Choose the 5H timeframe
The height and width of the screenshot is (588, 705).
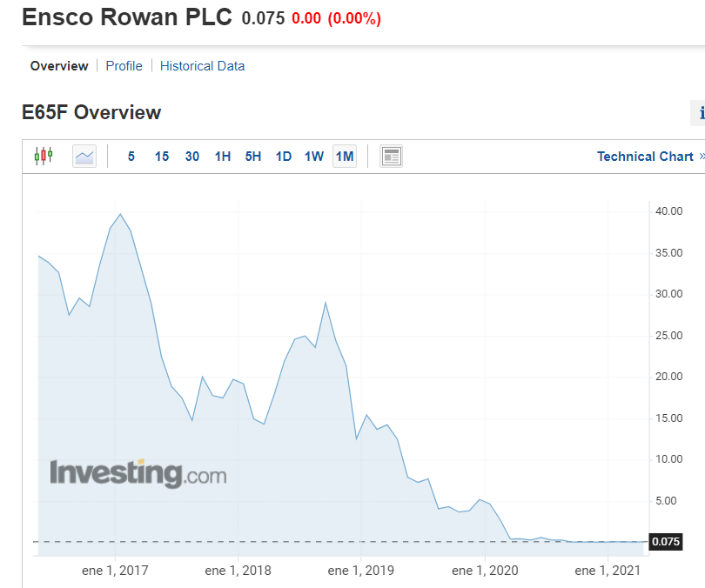(253, 157)
